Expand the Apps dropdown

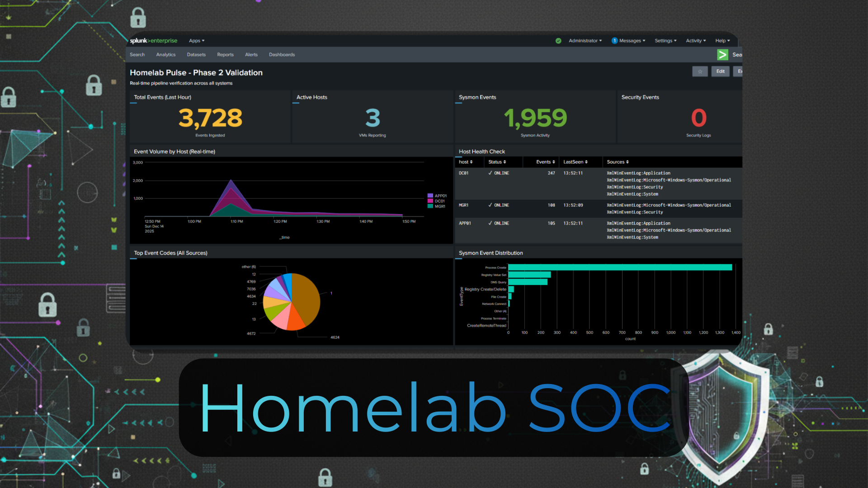pos(197,41)
